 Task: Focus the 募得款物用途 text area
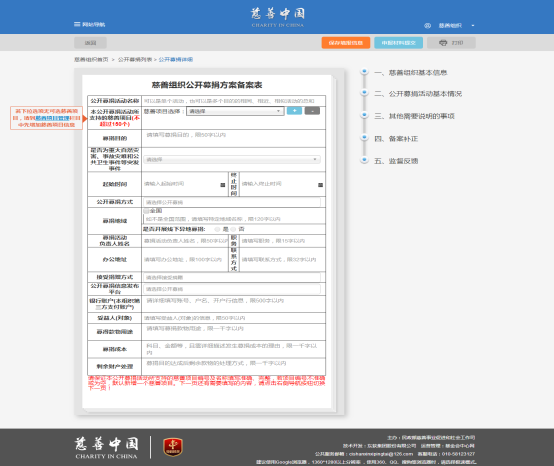pyautogui.click(x=233, y=332)
